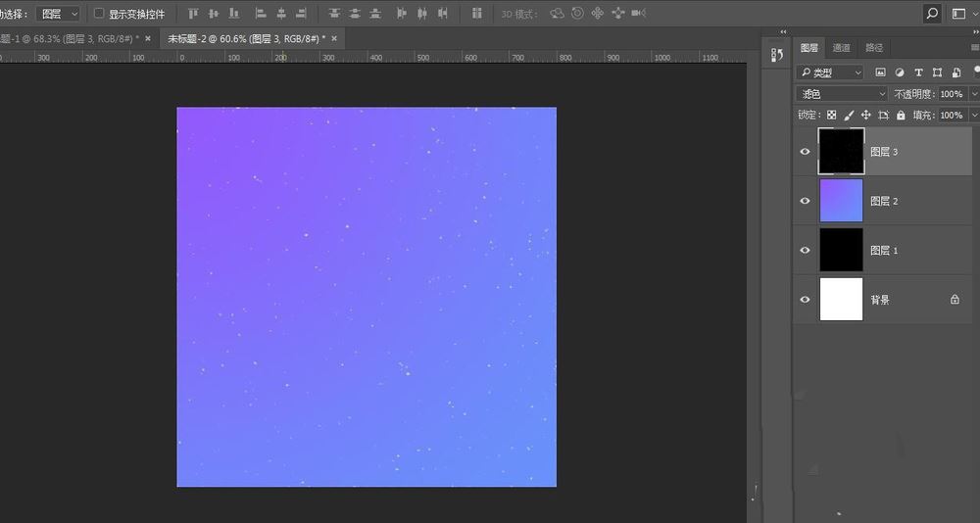The width and height of the screenshot is (980, 523).
Task: Select the 3D slide object mode icon
Action: [618, 13]
